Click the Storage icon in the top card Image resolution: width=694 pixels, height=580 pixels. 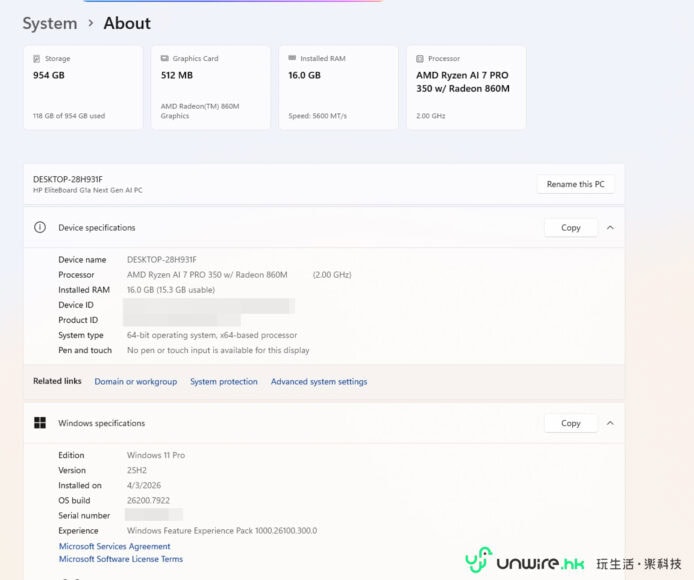[37, 59]
